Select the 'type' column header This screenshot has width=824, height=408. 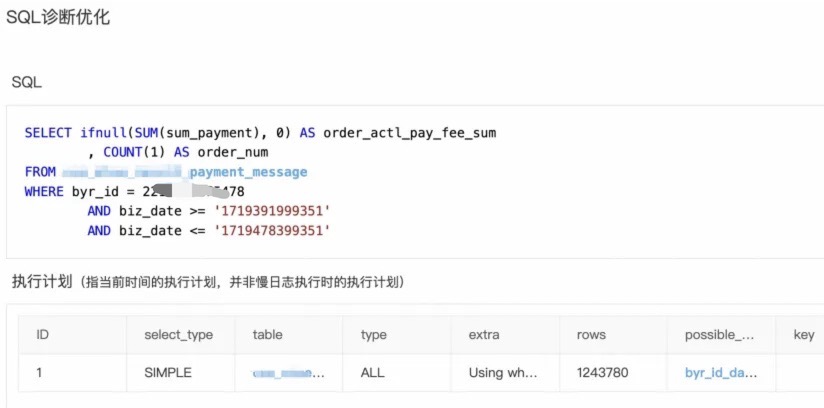pos(373,335)
